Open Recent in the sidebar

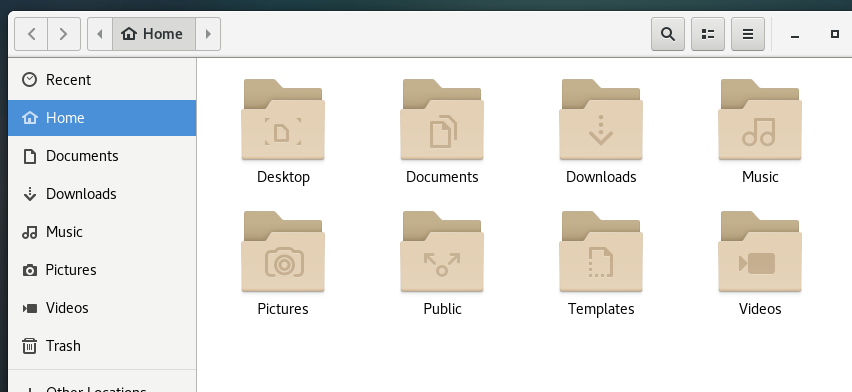102,80
